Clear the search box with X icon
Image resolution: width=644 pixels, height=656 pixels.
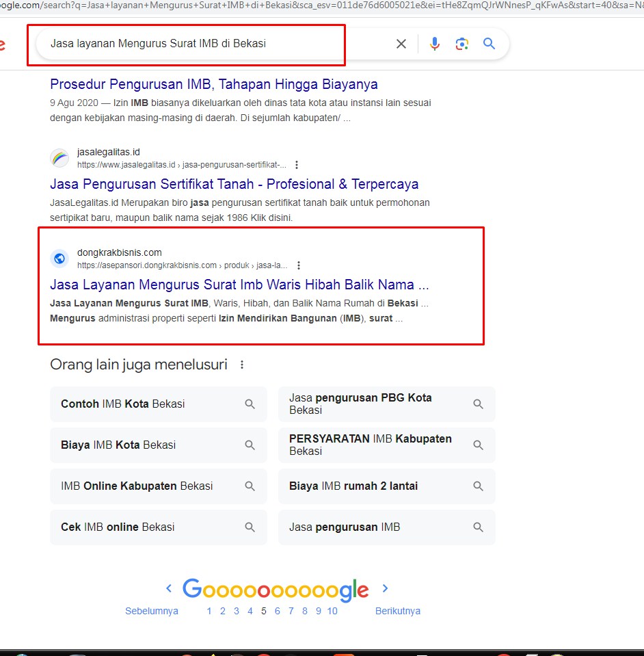coord(401,44)
